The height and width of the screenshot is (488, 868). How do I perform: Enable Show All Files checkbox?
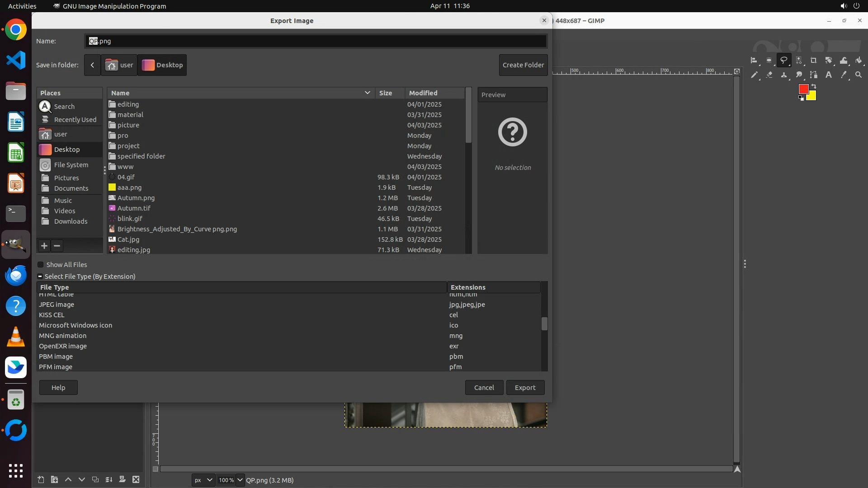point(41,265)
